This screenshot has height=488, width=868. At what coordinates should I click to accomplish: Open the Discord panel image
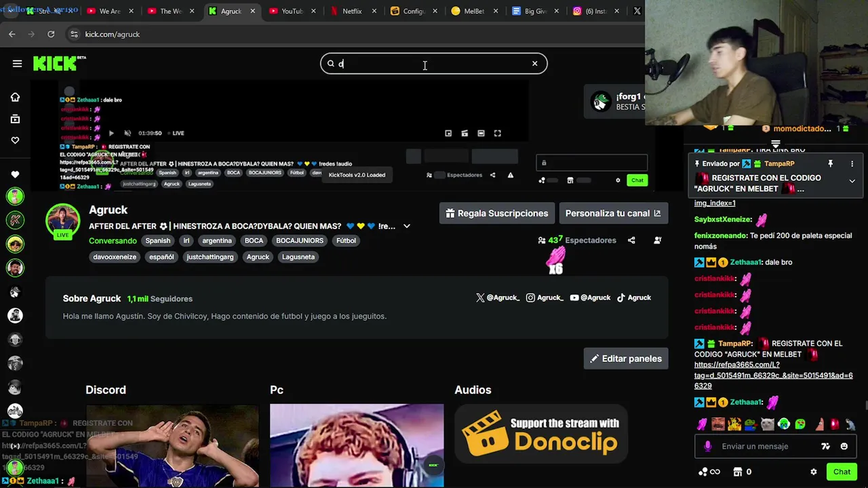point(172,445)
